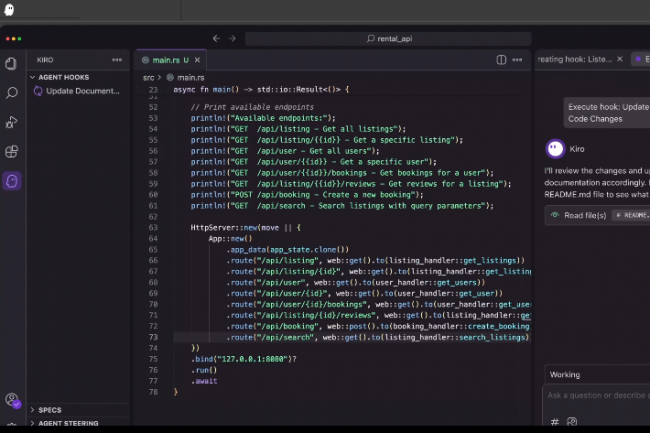Select the Update Document hook item
This screenshot has width=650, height=433.
tap(82, 91)
